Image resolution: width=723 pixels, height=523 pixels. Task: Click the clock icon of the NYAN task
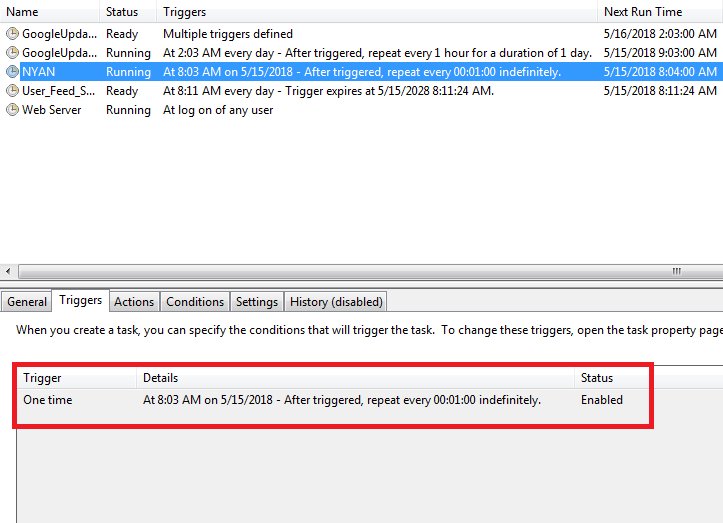[x=12, y=71]
